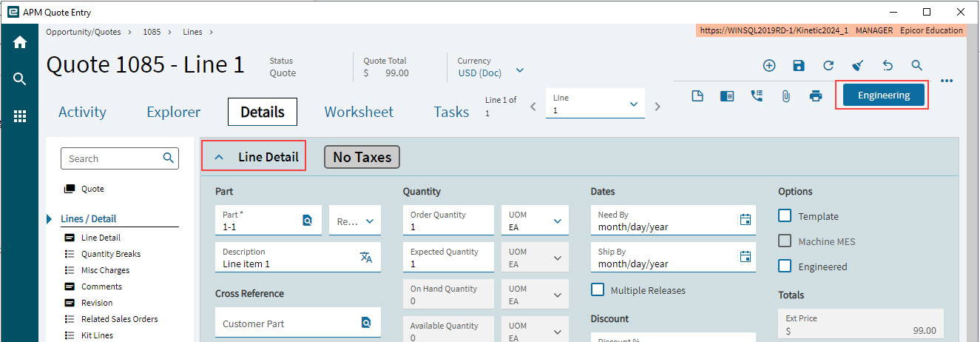Click the Engineering button
980x342 pixels.
(x=884, y=95)
